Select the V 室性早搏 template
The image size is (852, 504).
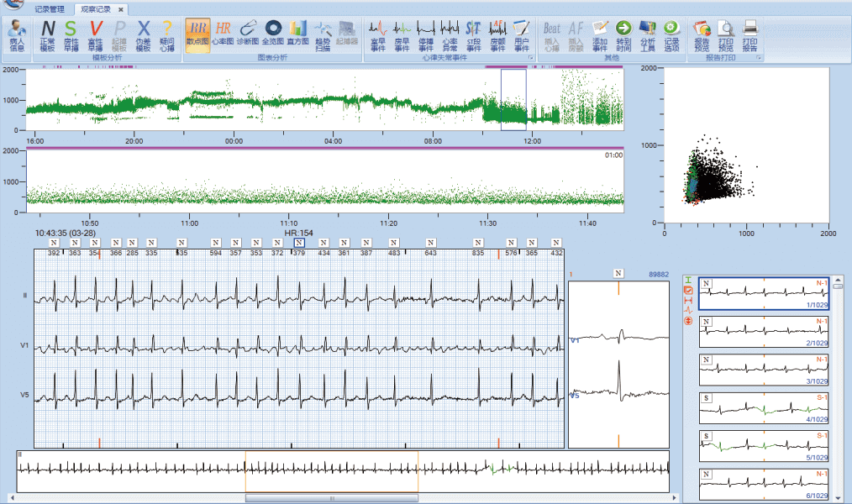(95, 36)
